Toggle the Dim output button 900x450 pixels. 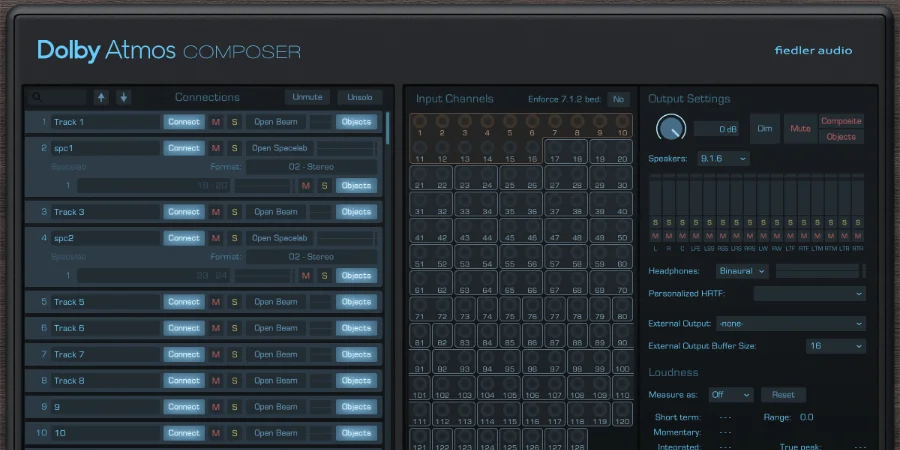(765, 129)
